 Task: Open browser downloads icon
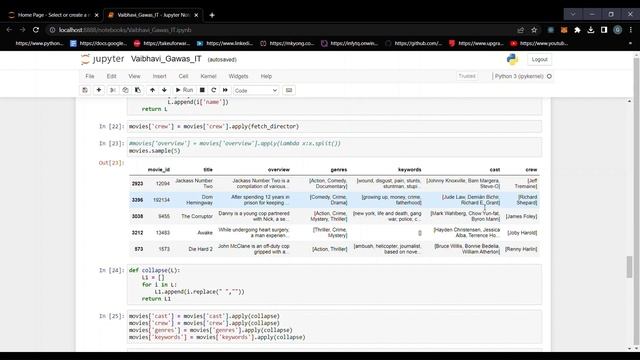[x=591, y=30]
